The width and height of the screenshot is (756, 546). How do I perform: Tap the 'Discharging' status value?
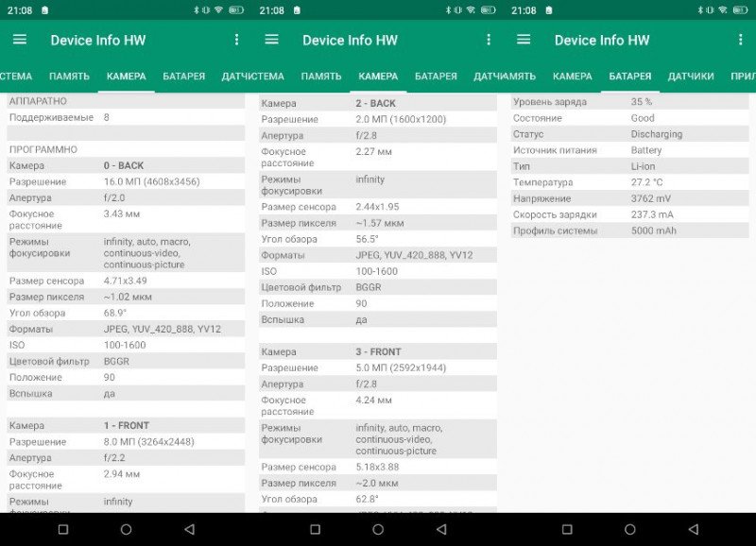[x=657, y=134]
